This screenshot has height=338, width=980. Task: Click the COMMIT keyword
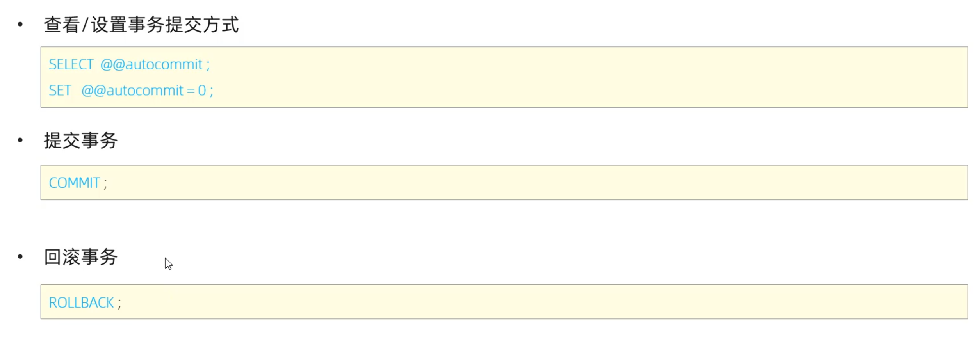pyautogui.click(x=74, y=183)
